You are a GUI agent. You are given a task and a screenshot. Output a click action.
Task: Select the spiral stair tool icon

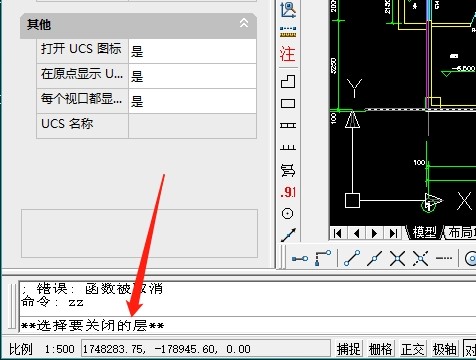tap(288, 170)
